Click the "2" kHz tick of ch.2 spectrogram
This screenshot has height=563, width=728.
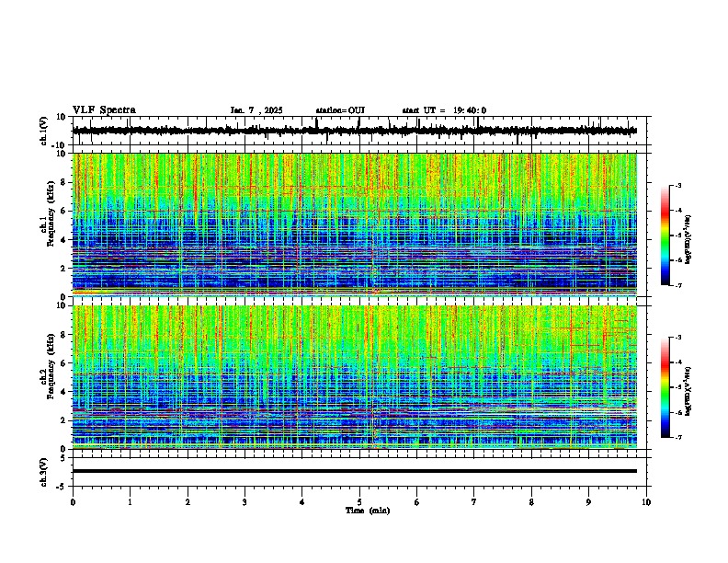pyautogui.click(x=64, y=420)
